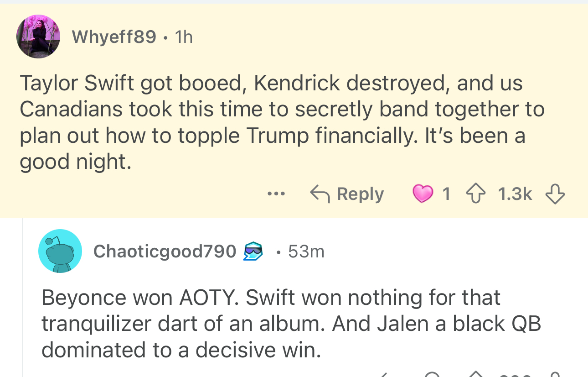Open the Whyeff89 username link
The height and width of the screenshot is (377, 588).
(x=114, y=37)
